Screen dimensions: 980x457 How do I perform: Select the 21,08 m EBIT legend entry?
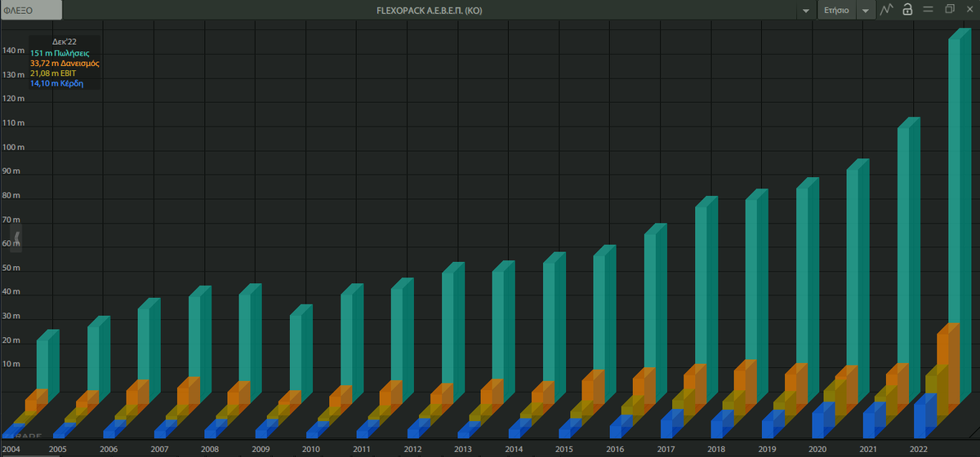pos(53,73)
